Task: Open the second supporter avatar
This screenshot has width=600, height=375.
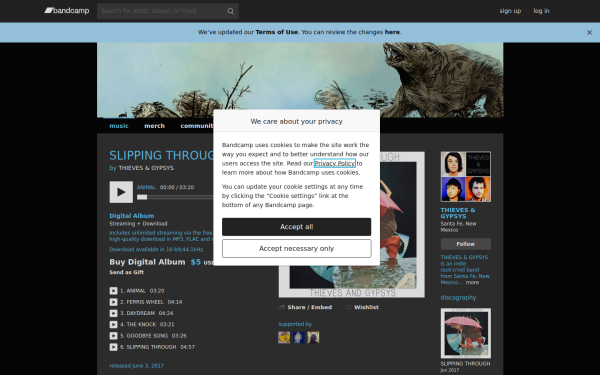Action: pos(298,337)
